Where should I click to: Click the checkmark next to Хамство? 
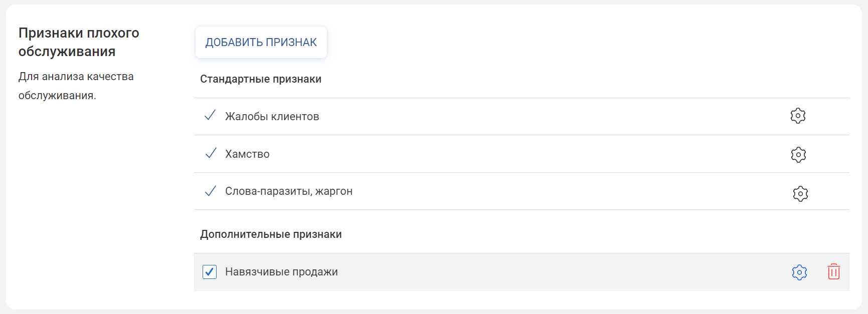(211, 153)
